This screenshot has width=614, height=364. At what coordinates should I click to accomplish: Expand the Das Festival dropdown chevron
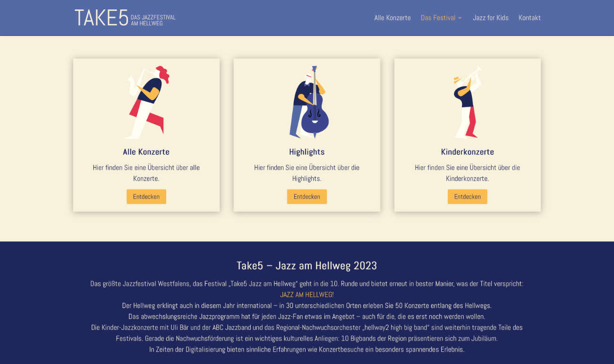coord(460,18)
